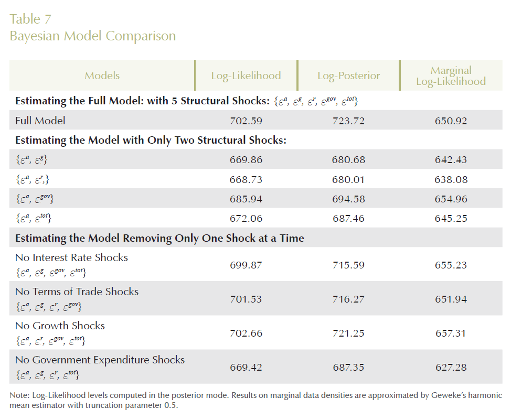Select the "Marginal Log-Likelihood" column header
Screen dimensions: 511x420
pyautogui.click(x=451, y=76)
